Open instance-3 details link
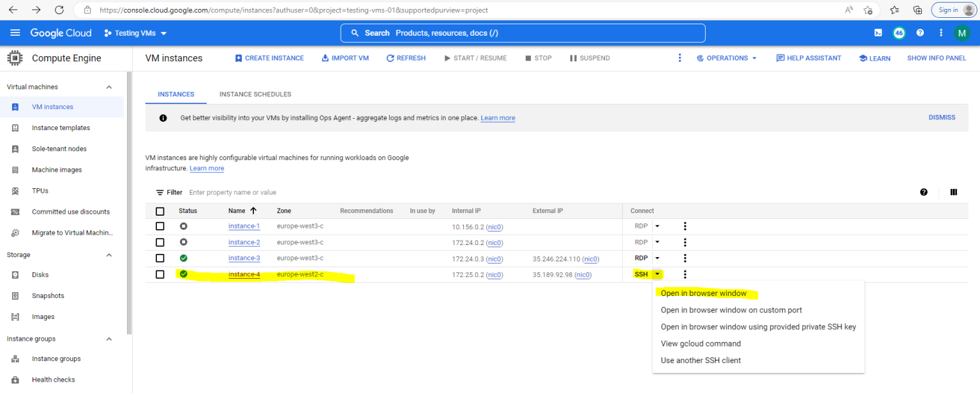Viewport: 980px width, 393px height. click(244, 258)
